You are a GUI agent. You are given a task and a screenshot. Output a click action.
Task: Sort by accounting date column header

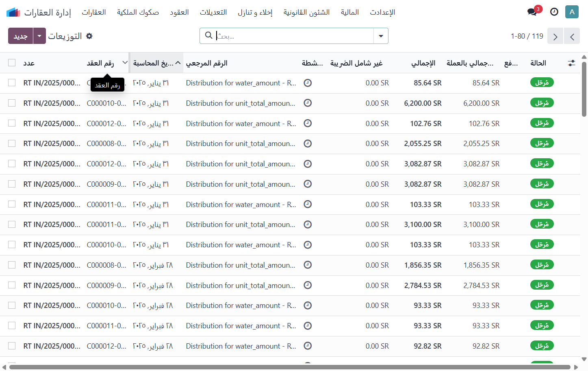pos(156,63)
